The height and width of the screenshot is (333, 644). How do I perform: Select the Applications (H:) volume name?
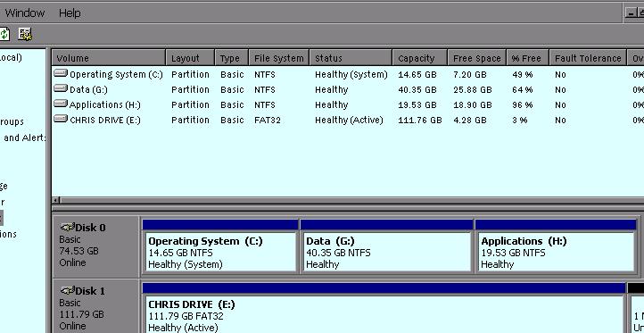pos(105,104)
